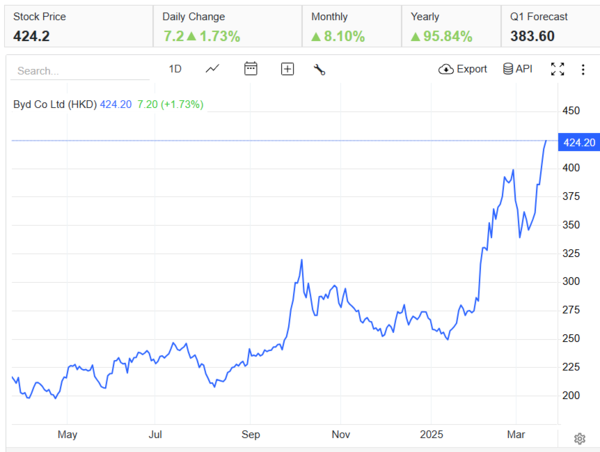Open the wrench chart tools icon
This screenshot has width=600, height=452.
click(x=320, y=69)
